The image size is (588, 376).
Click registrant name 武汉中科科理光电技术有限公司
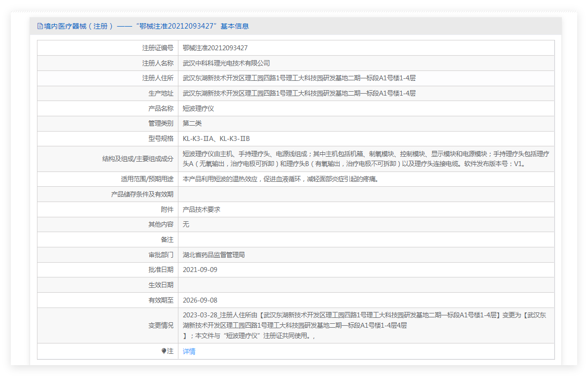[x=226, y=63]
